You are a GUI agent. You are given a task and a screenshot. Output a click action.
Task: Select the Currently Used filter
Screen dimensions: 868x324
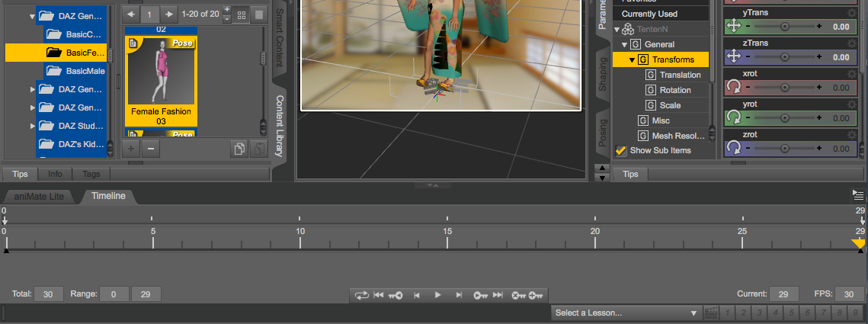point(661,14)
